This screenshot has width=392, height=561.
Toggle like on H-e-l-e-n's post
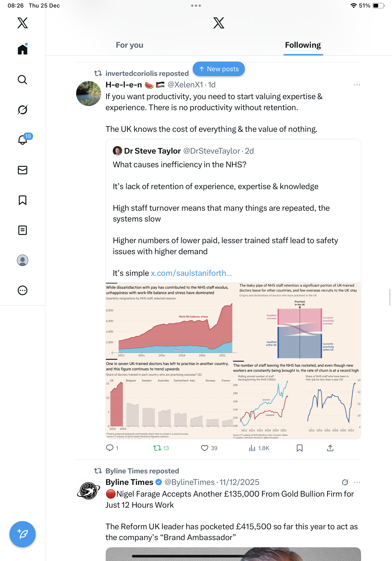204,448
